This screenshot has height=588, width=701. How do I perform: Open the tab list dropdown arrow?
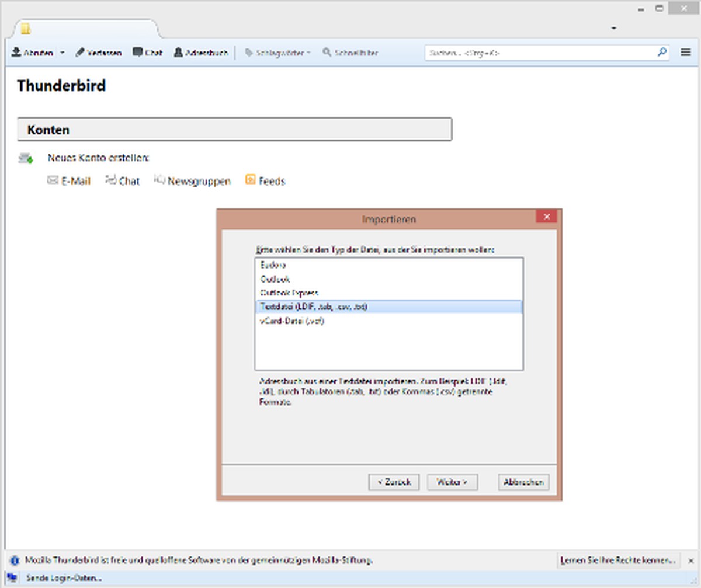point(614,28)
